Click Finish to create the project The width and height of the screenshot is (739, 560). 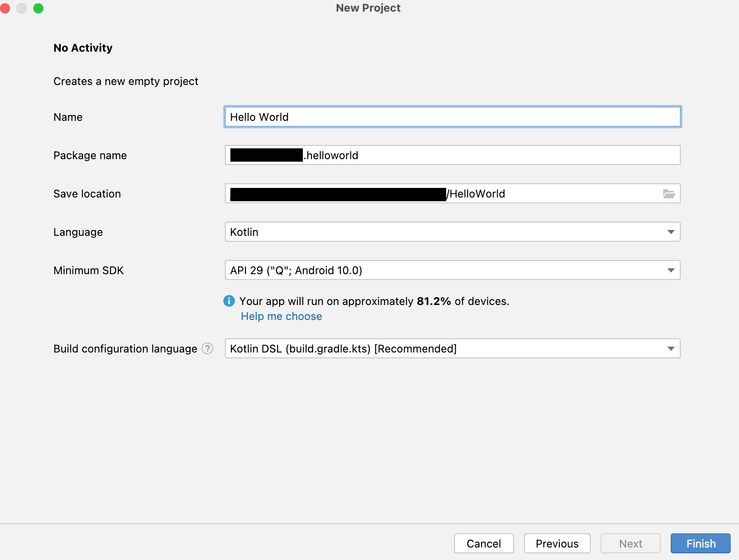coord(701,543)
